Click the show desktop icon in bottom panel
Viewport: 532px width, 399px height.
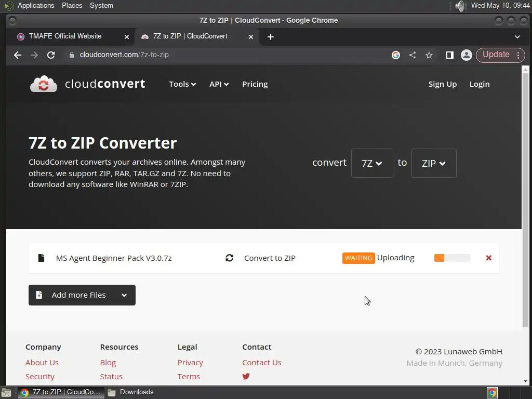pyautogui.click(x=6, y=393)
